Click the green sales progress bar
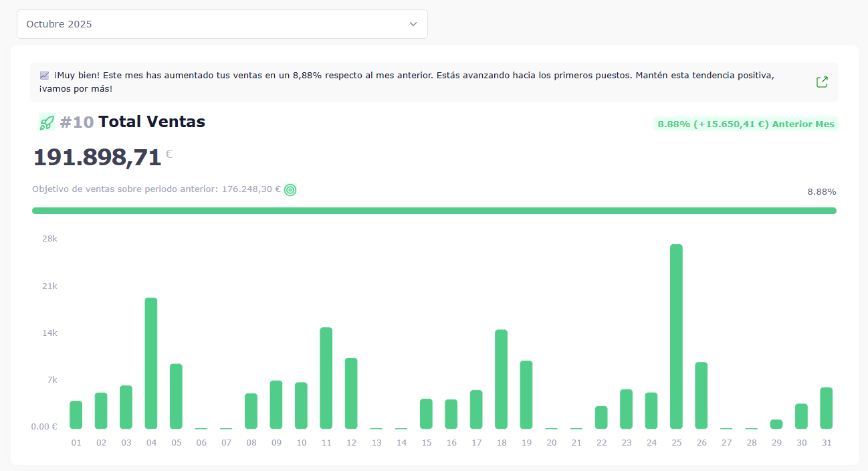This screenshot has height=471, width=868. 434,211
